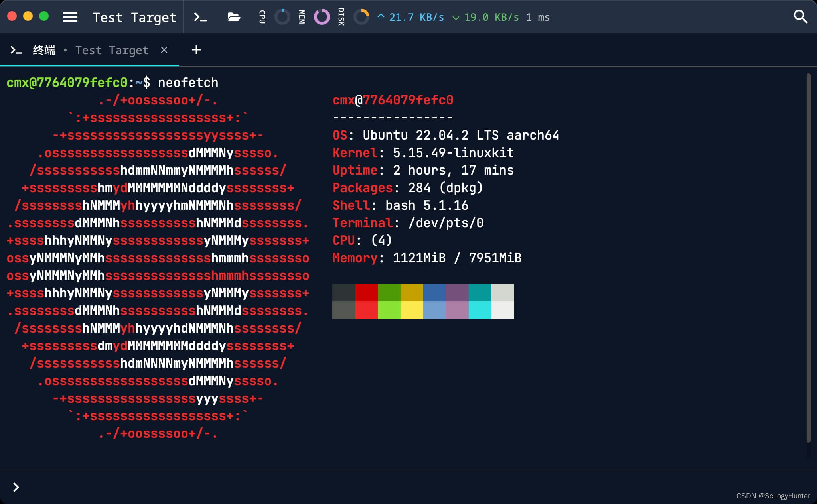The image size is (817, 504).
Task: Click the MEM usage ring indicator
Action: click(x=322, y=17)
